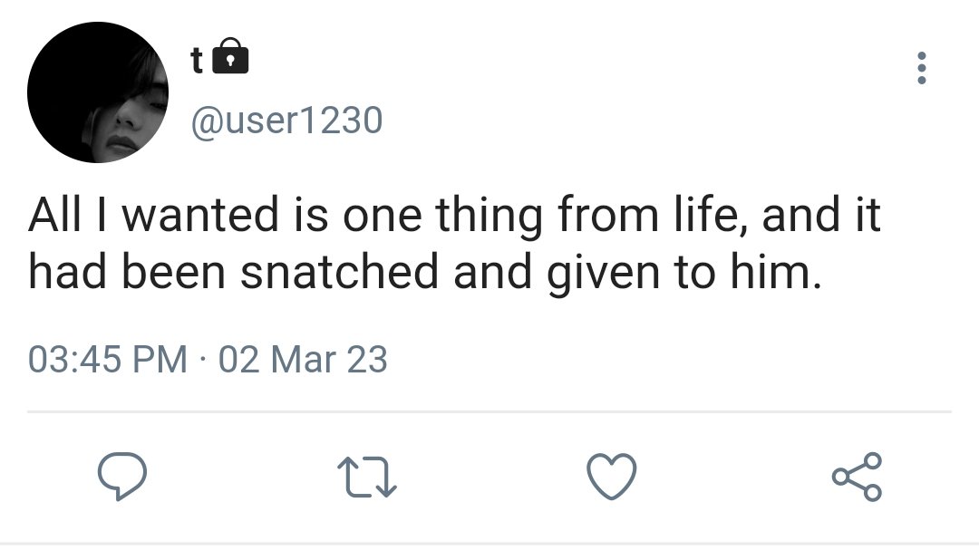Click the word "snatched" in the tweet
Screen dimensions: 979x560
coord(340,273)
